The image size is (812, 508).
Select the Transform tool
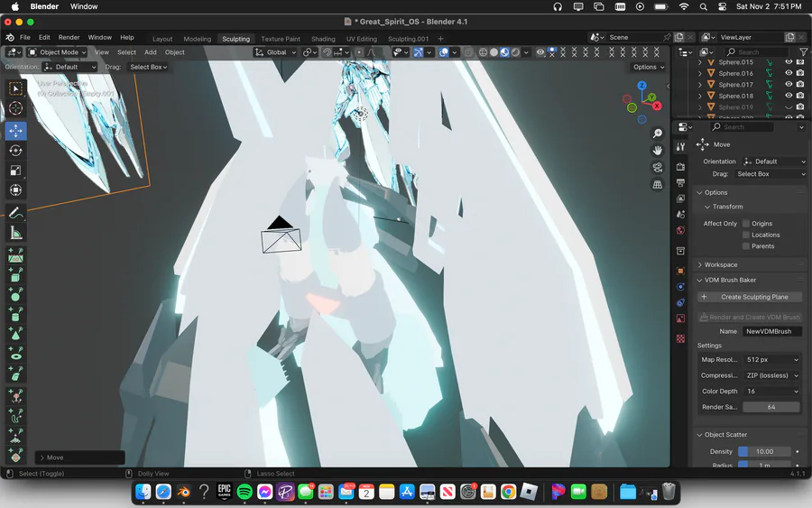[15, 190]
